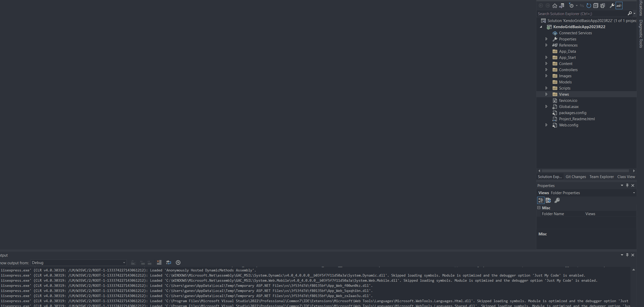The image size is (644, 307).
Task: Expand the Controllers folder
Action: (546, 70)
